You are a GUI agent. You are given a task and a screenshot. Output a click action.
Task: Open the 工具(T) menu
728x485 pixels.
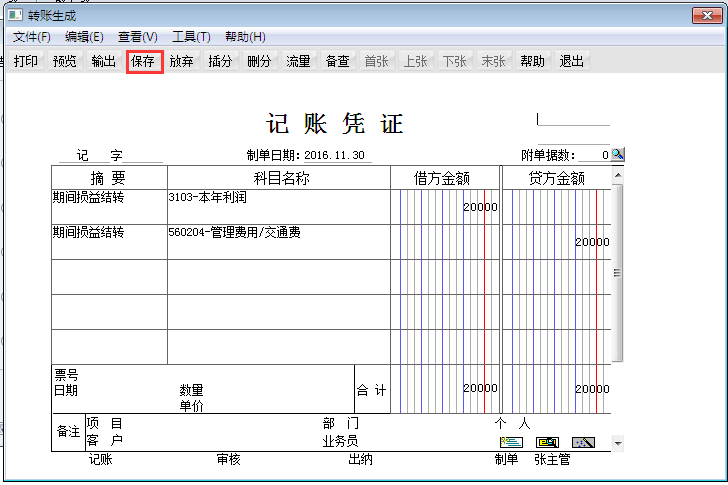[191, 37]
